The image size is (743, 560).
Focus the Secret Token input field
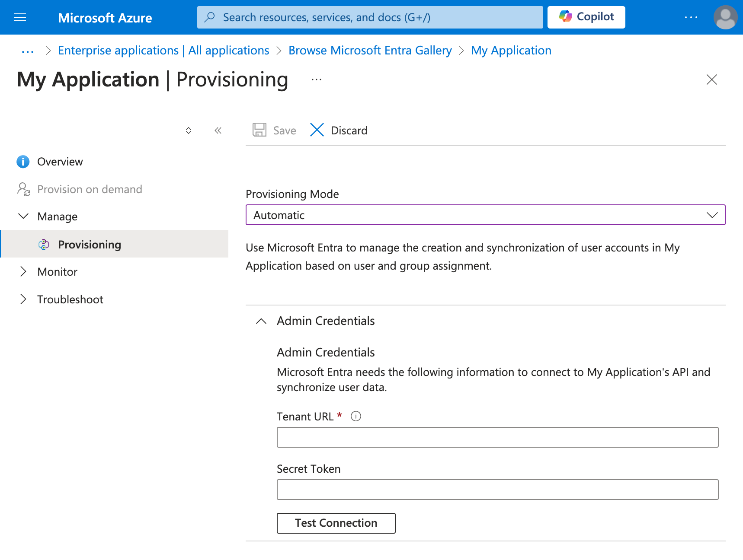point(497,490)
